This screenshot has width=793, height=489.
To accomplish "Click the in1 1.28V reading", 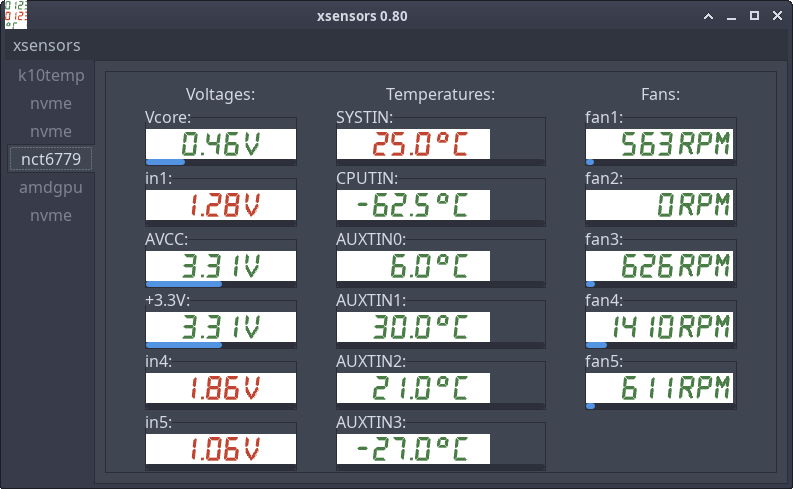I will pos(221,205).
